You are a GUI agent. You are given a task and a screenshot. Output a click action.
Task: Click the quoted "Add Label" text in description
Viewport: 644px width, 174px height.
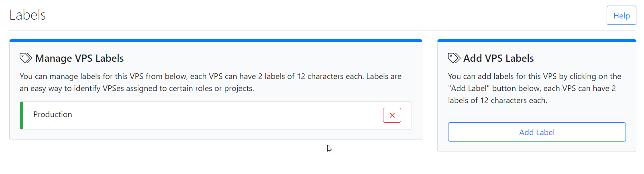click(x=469, y=89)
